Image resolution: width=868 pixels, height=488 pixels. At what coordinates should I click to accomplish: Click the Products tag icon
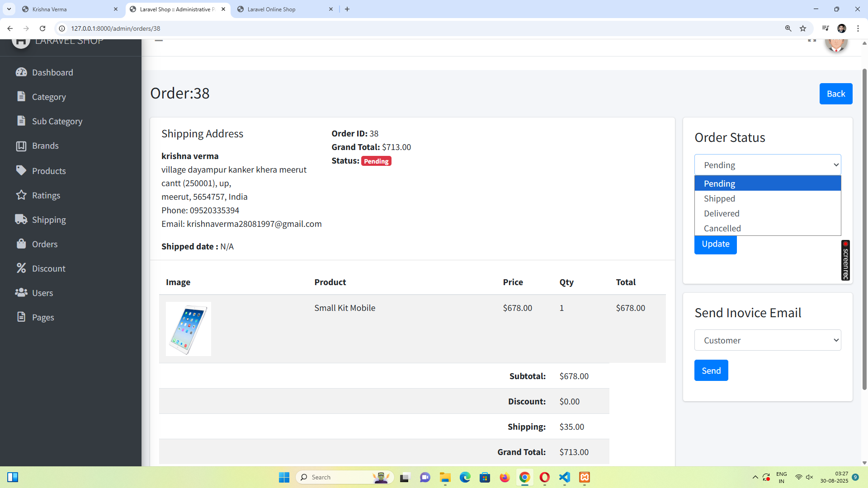[21, 170]
